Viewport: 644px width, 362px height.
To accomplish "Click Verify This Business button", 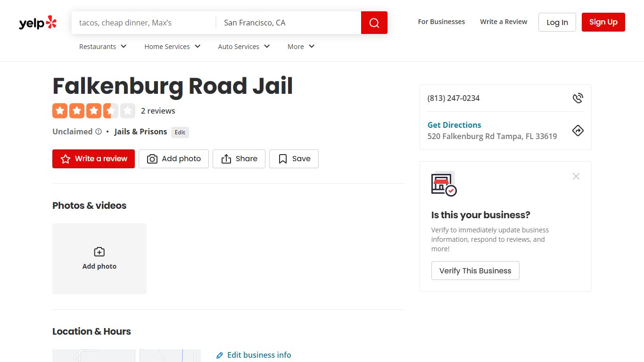I will coord(475,271).
